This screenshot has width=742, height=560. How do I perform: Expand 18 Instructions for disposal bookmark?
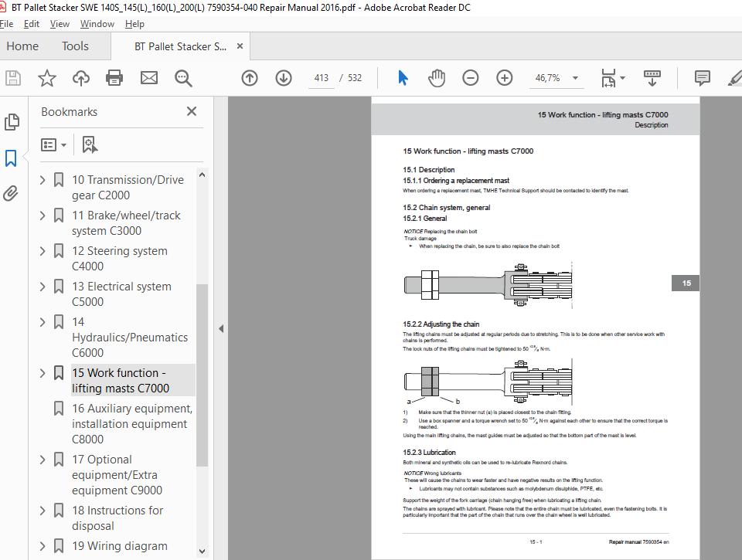[43, 511]
